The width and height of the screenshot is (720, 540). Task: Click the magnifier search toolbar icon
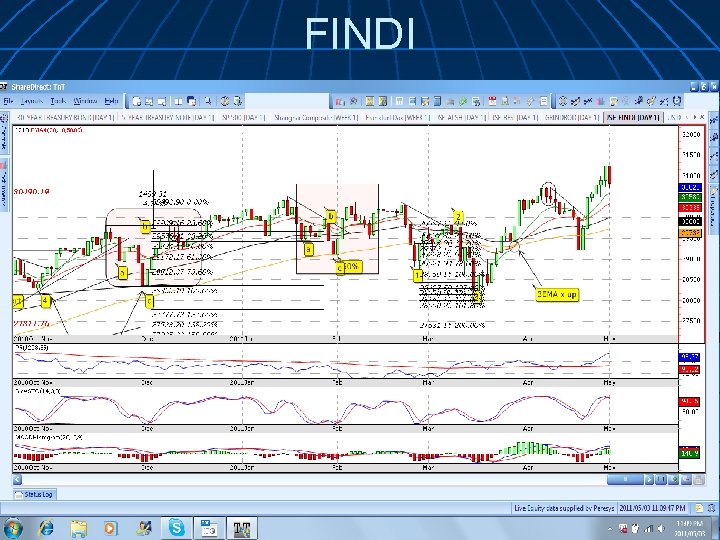click(x=208, y=101)
